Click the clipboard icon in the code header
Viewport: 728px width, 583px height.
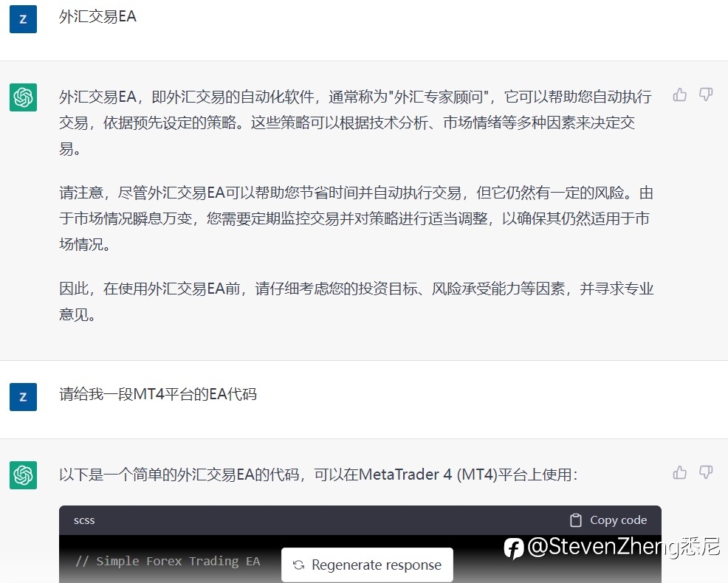coord(576,520)
